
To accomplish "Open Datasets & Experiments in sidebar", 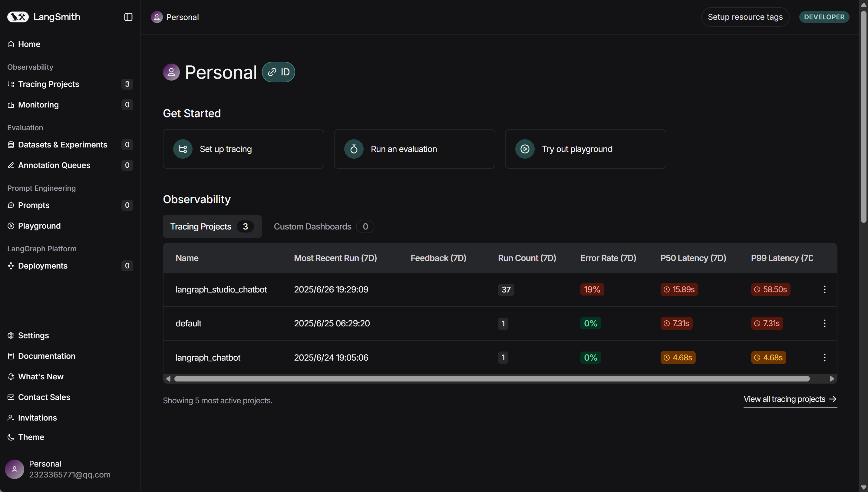I will pos(70,145).
